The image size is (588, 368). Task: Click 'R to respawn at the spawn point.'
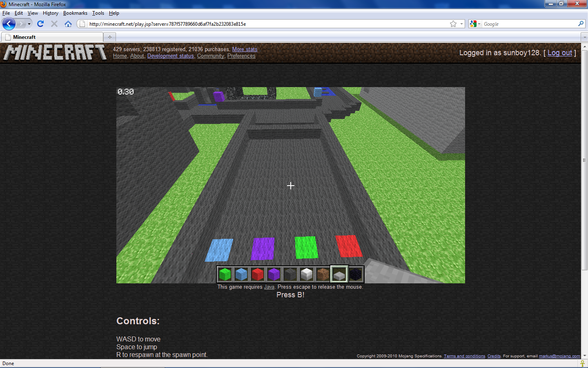[162, 355]
